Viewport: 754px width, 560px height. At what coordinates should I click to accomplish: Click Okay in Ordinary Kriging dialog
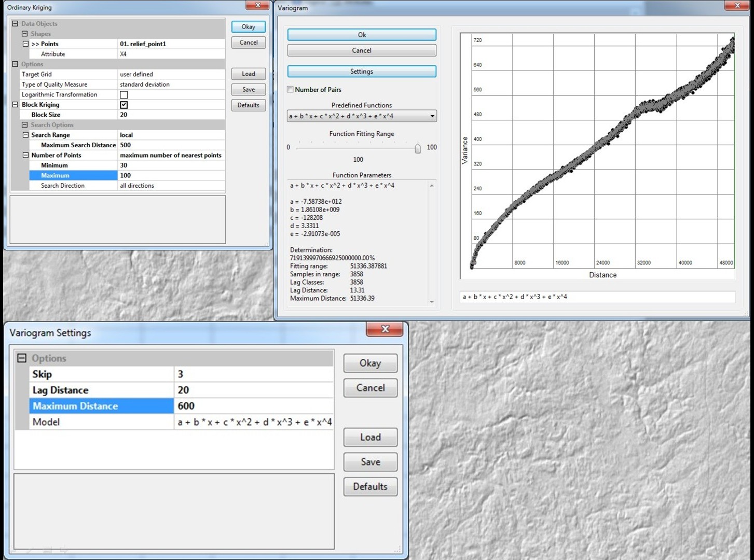(248, 27)
